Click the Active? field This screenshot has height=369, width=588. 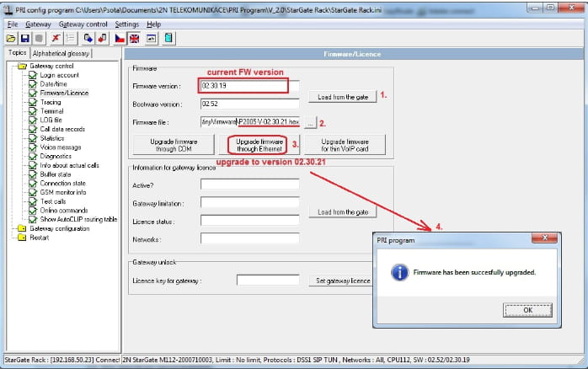pyautogui.click(x=249, y=184)
